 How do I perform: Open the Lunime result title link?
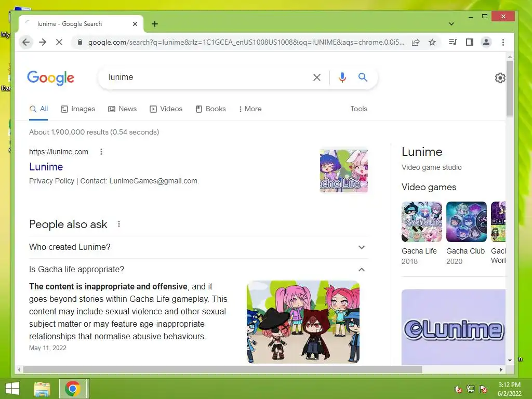click(x=46, y=167)
